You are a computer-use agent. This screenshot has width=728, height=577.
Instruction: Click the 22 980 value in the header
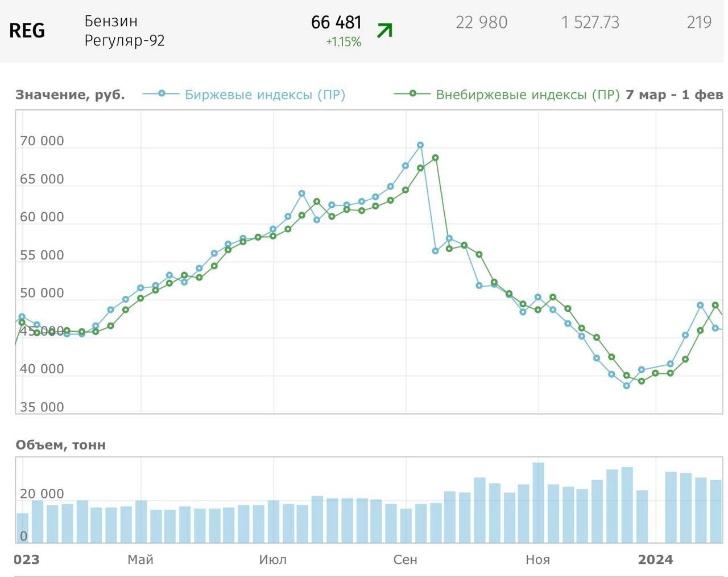(481, 23)
